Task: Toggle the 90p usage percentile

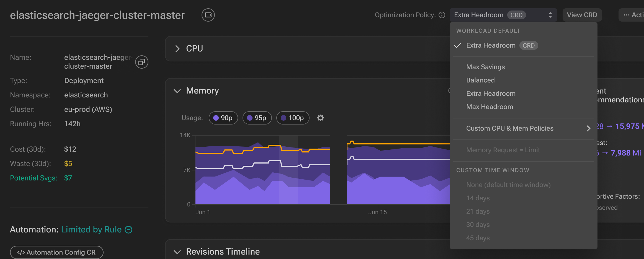Action: click(x=223, y=118)
